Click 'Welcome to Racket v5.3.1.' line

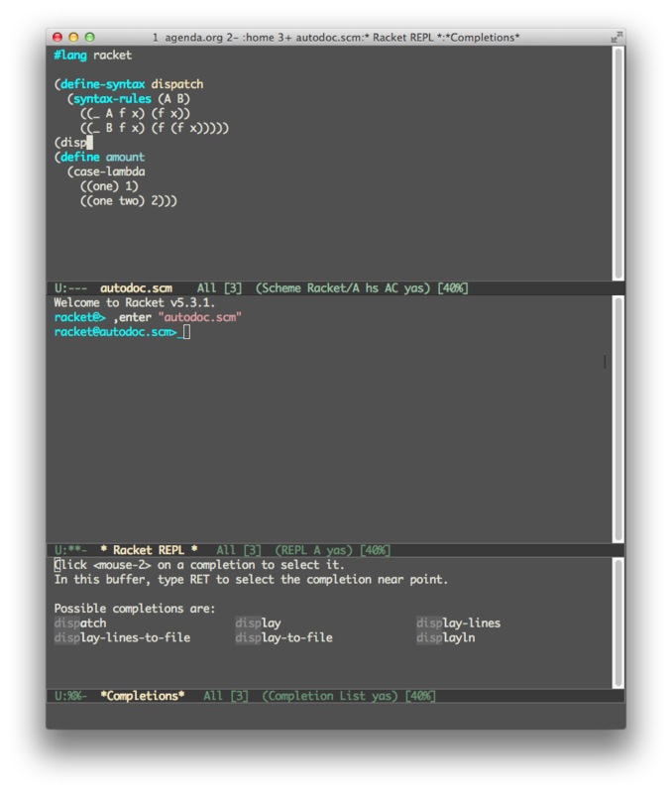[135, 303]
